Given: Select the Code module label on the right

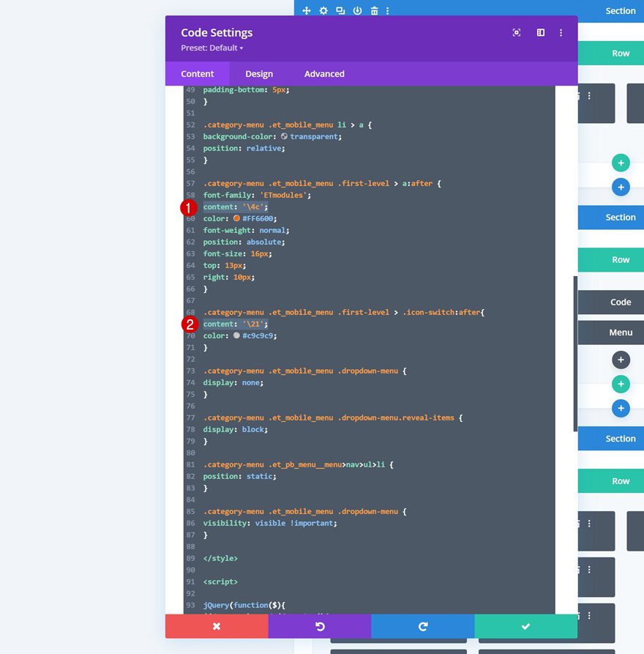Looking at the screenshot, I should [x=620, y=302].
